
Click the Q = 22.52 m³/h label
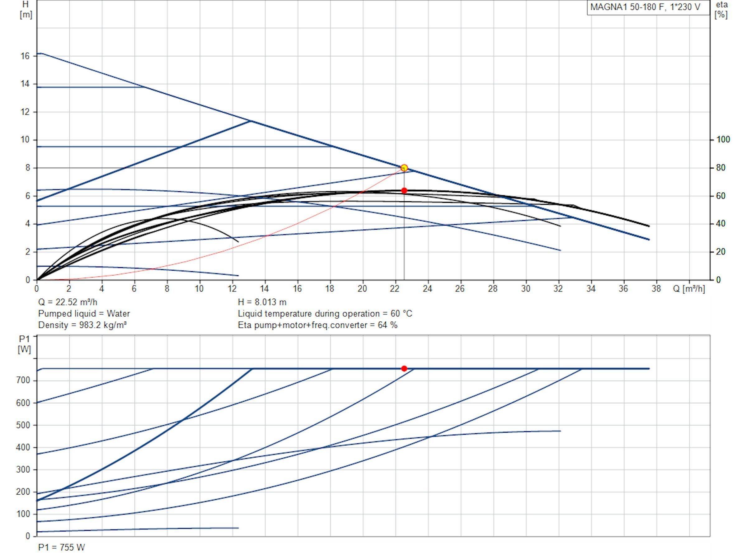pos(68,302)
